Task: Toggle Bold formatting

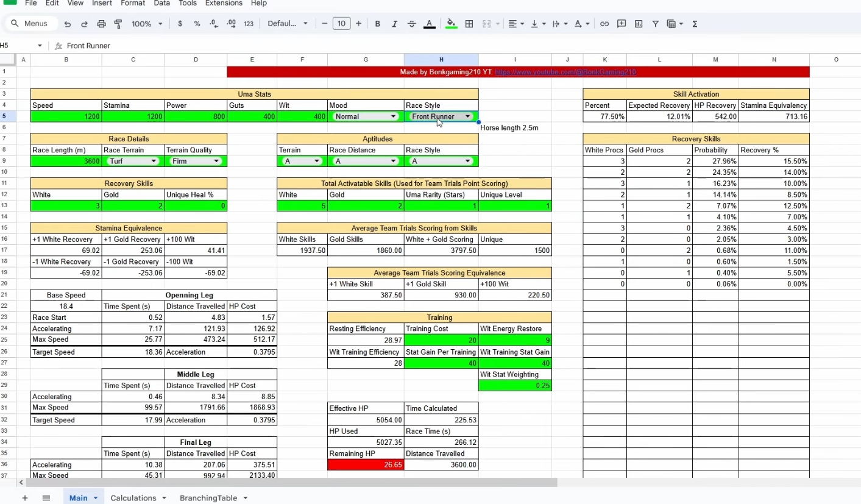Action: click(x=378, y=24)
